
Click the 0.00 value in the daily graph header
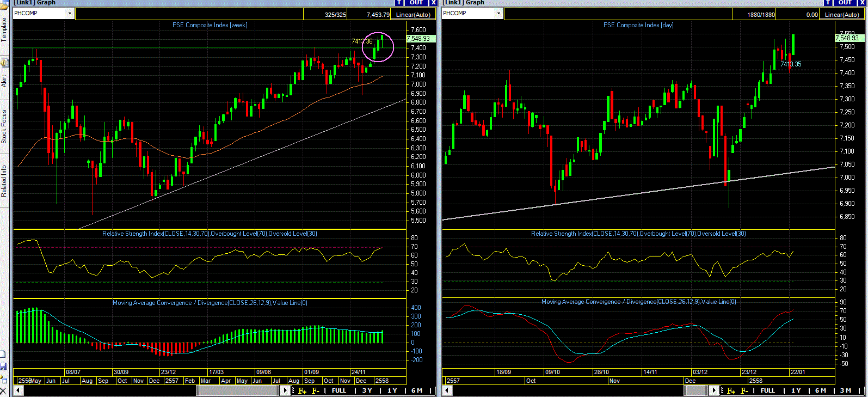coord(812,15)
